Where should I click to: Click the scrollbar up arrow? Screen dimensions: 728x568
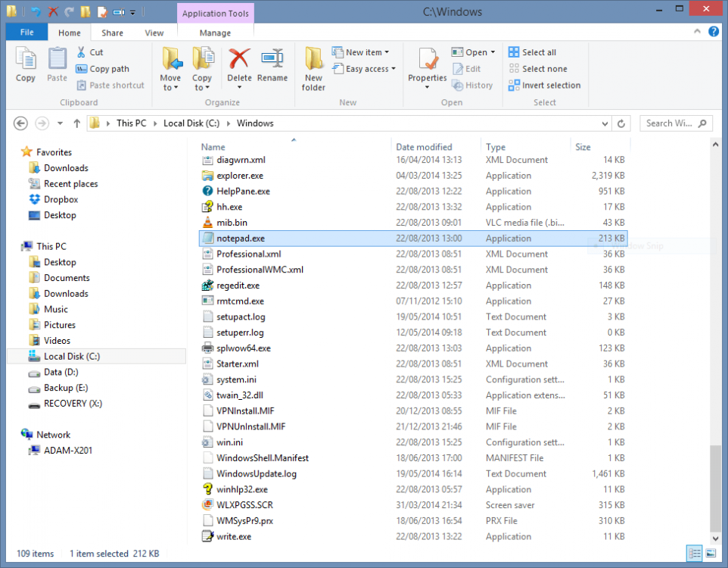[715, 145]
